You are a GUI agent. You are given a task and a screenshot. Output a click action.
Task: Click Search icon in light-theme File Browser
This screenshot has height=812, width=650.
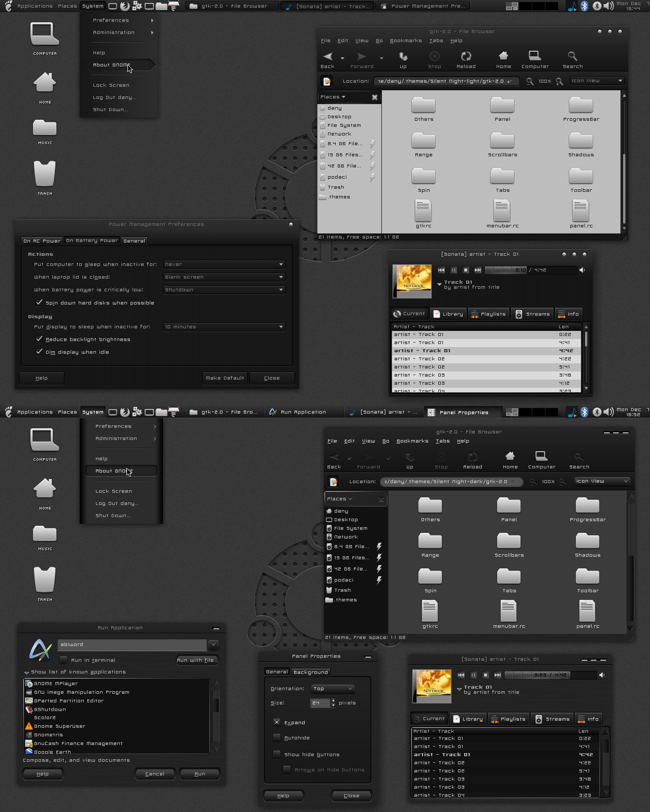(572, 56)
